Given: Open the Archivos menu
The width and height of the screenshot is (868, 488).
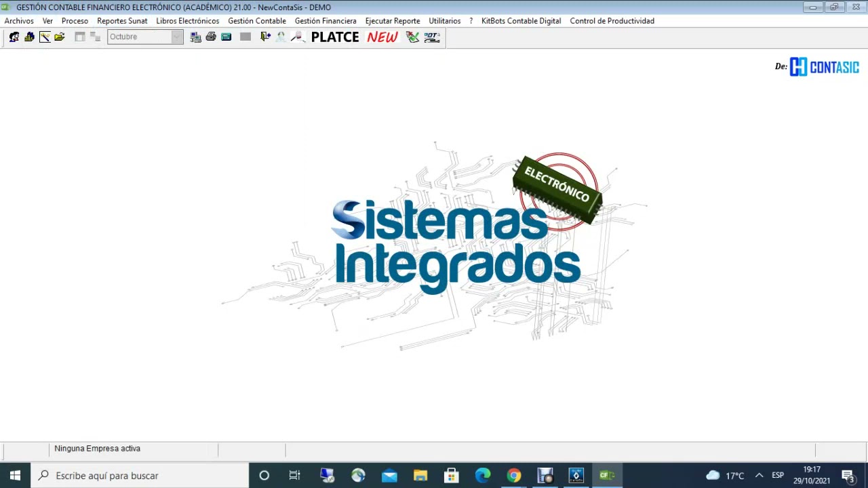Looking at the screenshot, I should click(19, 21).
